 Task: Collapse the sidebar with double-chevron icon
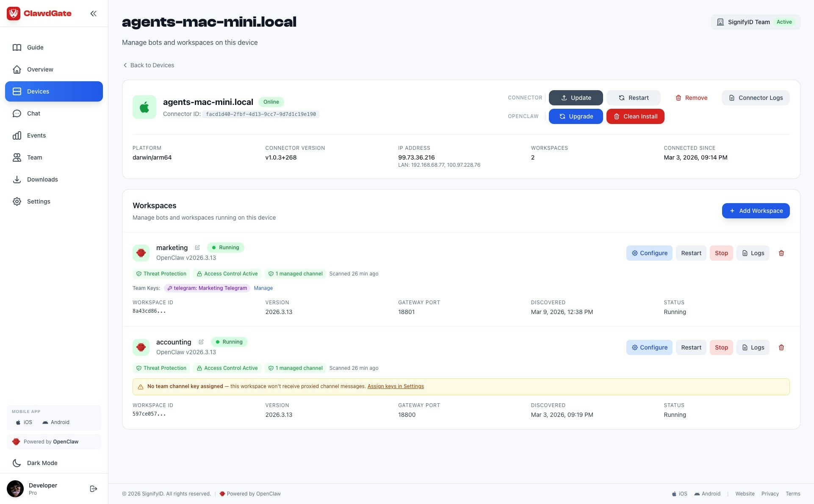tap(93, 14)
